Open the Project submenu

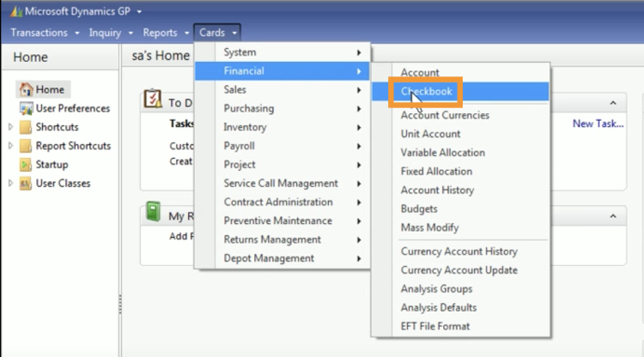click(x=283, y=165)
